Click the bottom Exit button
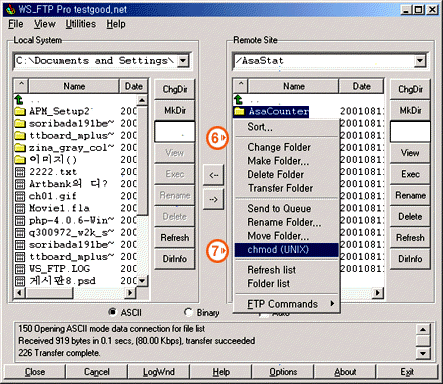 (x=407, y=372)
